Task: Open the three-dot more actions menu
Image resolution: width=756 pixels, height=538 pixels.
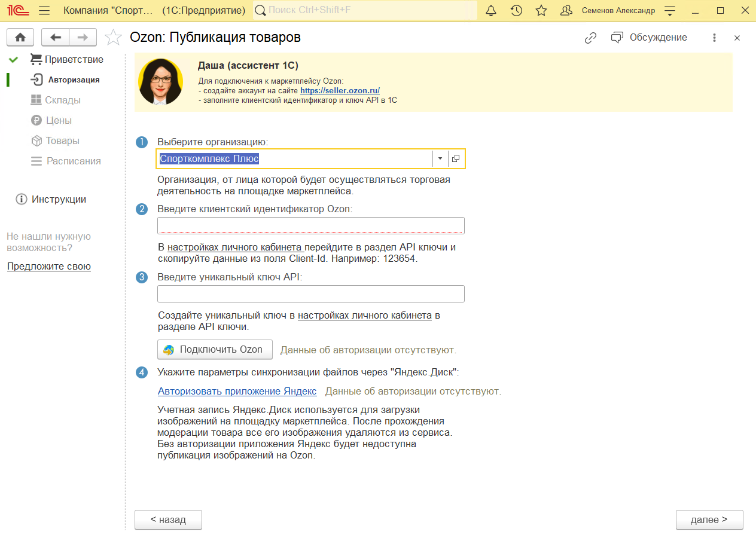Action: [714, 38]
